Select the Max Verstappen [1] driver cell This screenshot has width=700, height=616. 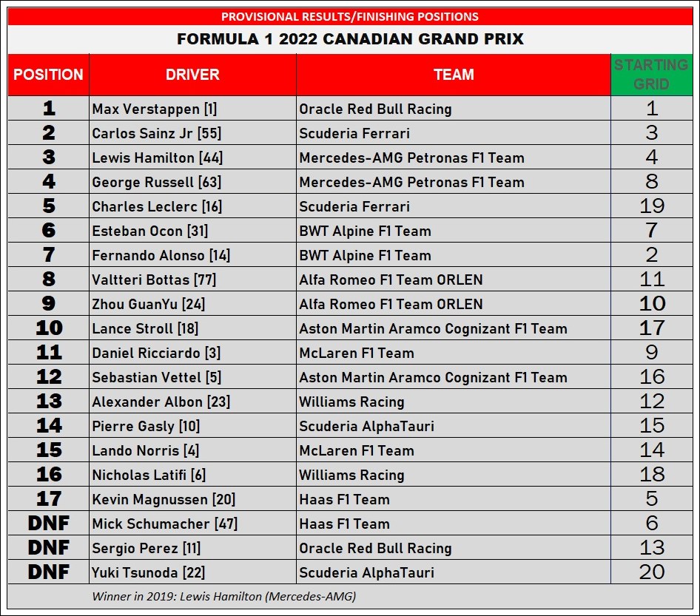(x=155, y=109)
